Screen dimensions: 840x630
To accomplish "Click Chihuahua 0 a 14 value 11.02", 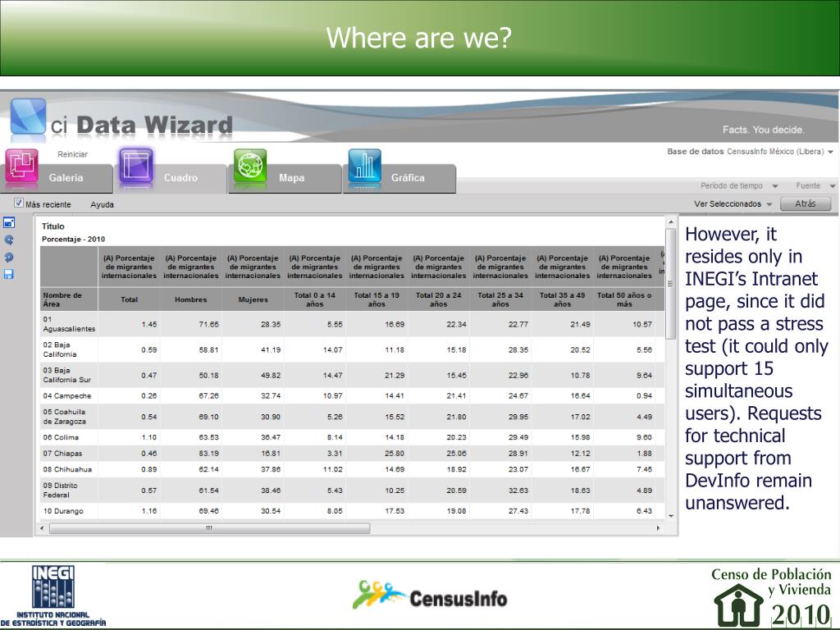I will 333,469.
